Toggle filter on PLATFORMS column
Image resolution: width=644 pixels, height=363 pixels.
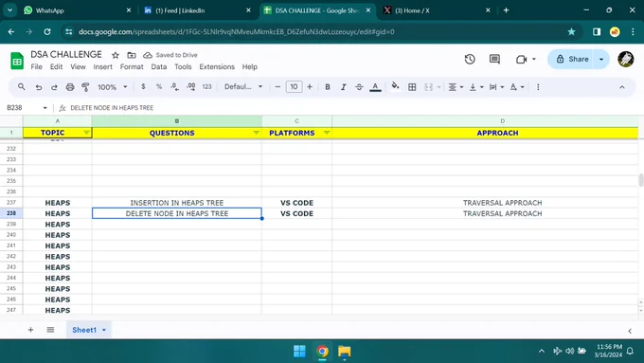(x=327, y=133)
